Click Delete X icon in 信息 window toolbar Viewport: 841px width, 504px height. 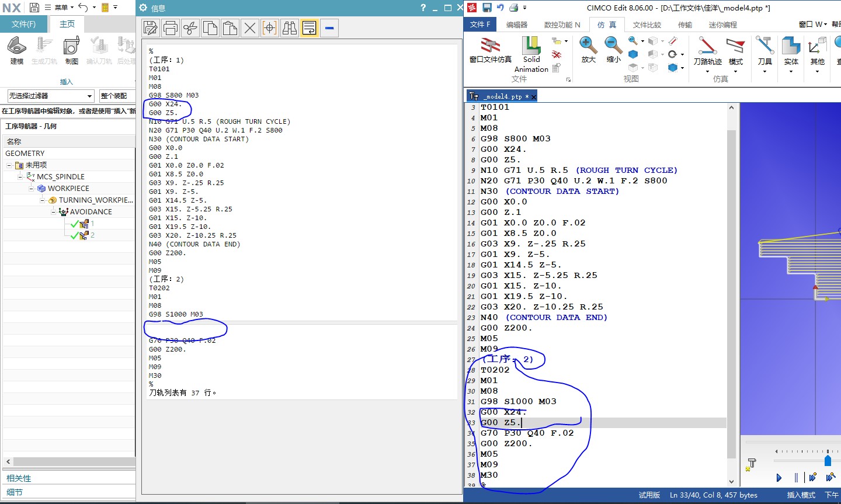pos(250,28)
